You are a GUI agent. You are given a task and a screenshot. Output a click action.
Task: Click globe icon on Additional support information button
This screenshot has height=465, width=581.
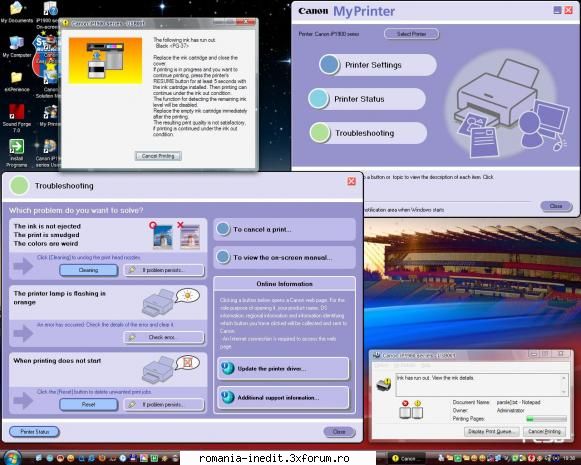click(x=228, y=397)
